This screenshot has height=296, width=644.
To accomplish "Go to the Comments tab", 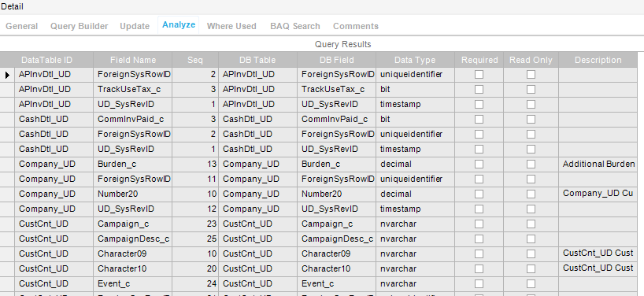I will [356, 26].
